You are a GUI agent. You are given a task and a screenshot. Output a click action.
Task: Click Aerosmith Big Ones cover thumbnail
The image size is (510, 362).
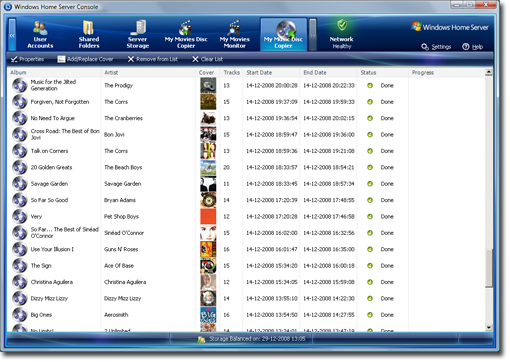click(208, 315)
